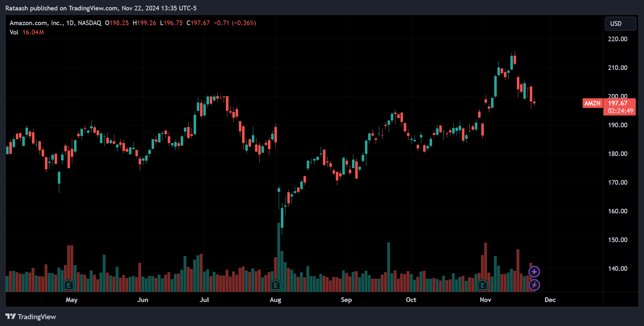Click the Nov label on time axis
Viewport: 644px width, 326px height.
point(485,300)
